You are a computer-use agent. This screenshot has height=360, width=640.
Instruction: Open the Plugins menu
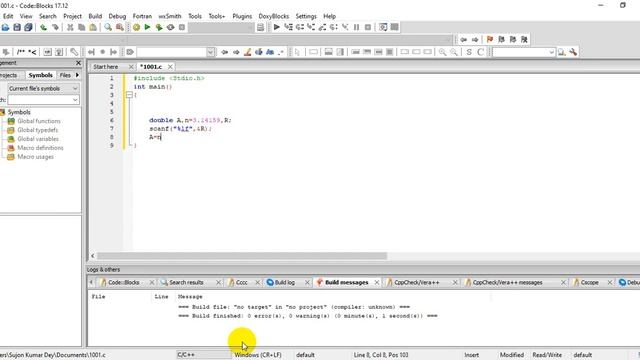pos(242,16)
